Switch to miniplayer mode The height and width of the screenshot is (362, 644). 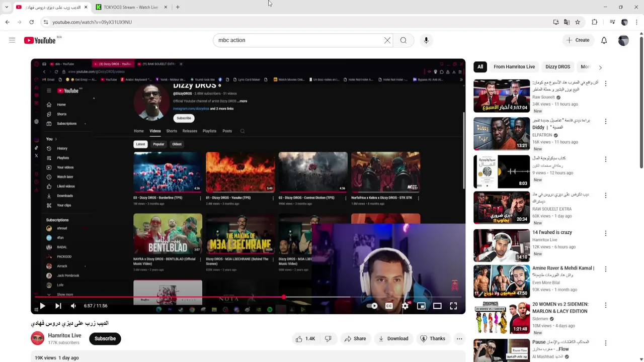pos(421,306)
